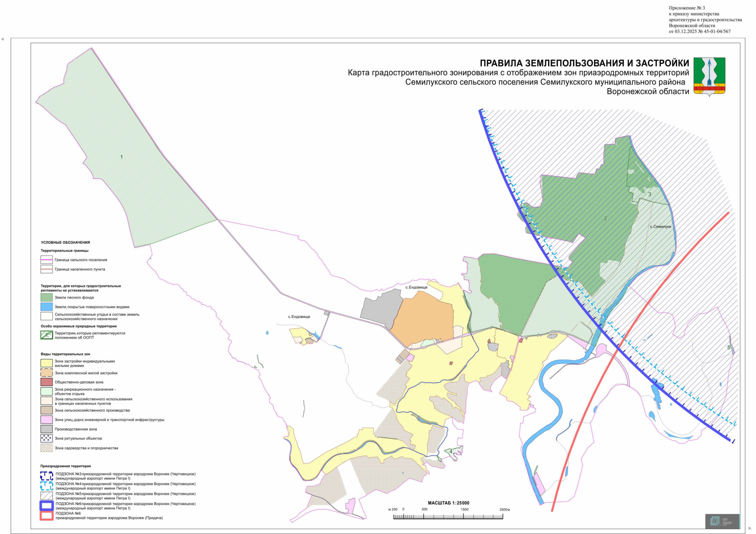Viewport: 756px width, 534px height.
Task: Click the с. Ендовище label above orange zone
Action: coord(416,287)
